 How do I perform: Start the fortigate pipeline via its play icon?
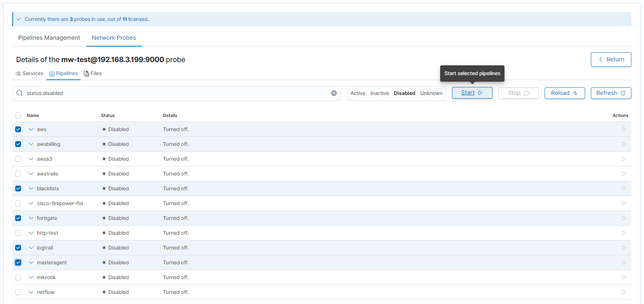624,218
